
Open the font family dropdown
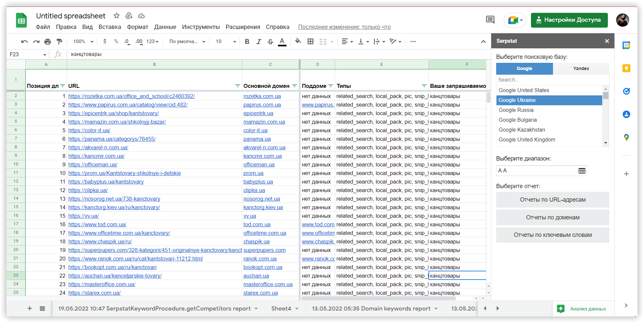tap(187, 41)
